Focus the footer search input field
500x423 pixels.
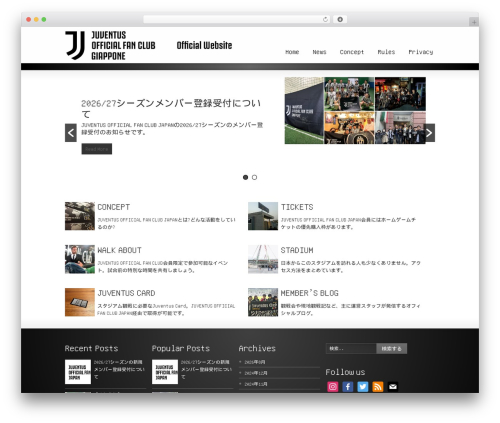coord(351,349)
